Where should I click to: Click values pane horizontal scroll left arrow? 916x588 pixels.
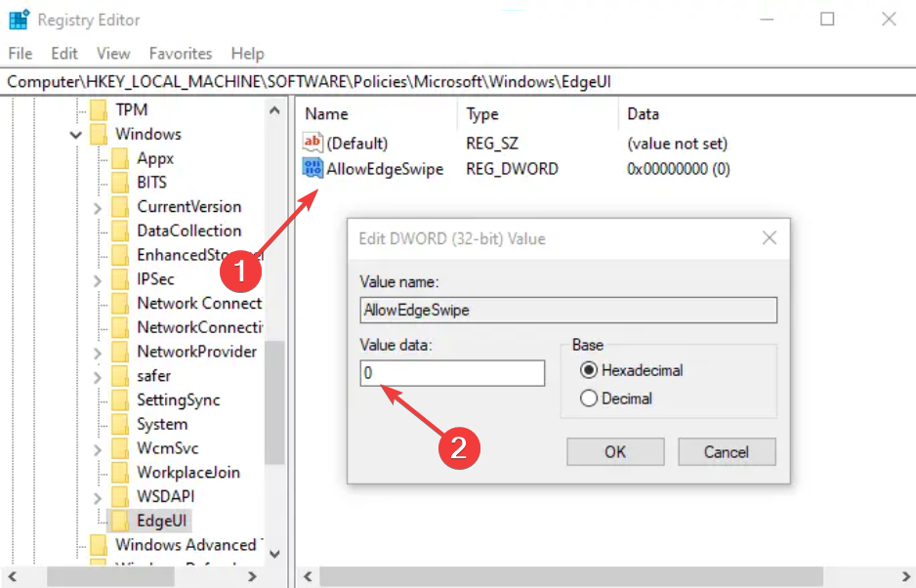(x=308, y=577)
